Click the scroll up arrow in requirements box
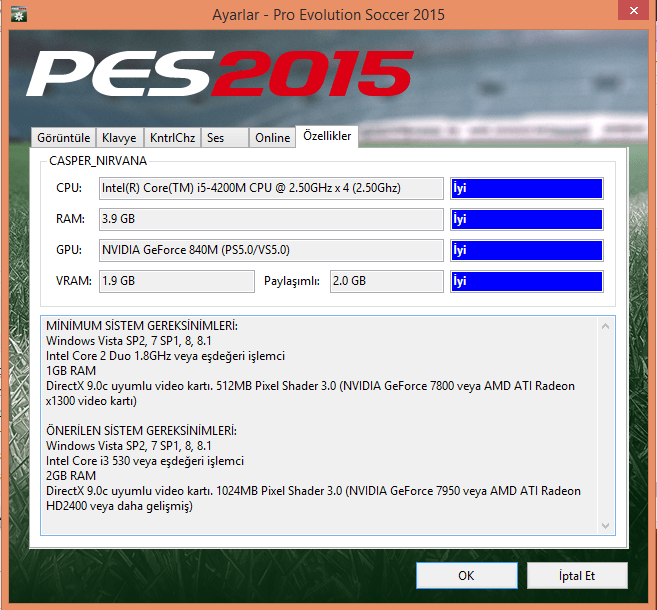 605,326
